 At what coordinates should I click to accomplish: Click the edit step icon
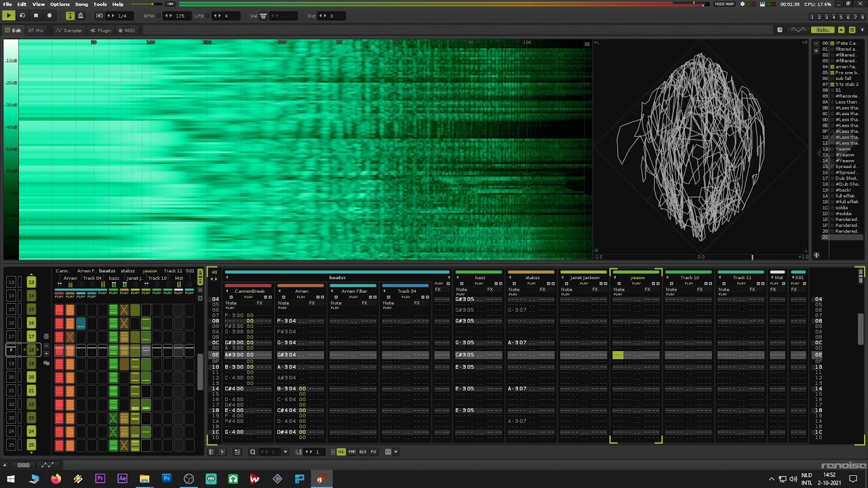coord(299,452)
